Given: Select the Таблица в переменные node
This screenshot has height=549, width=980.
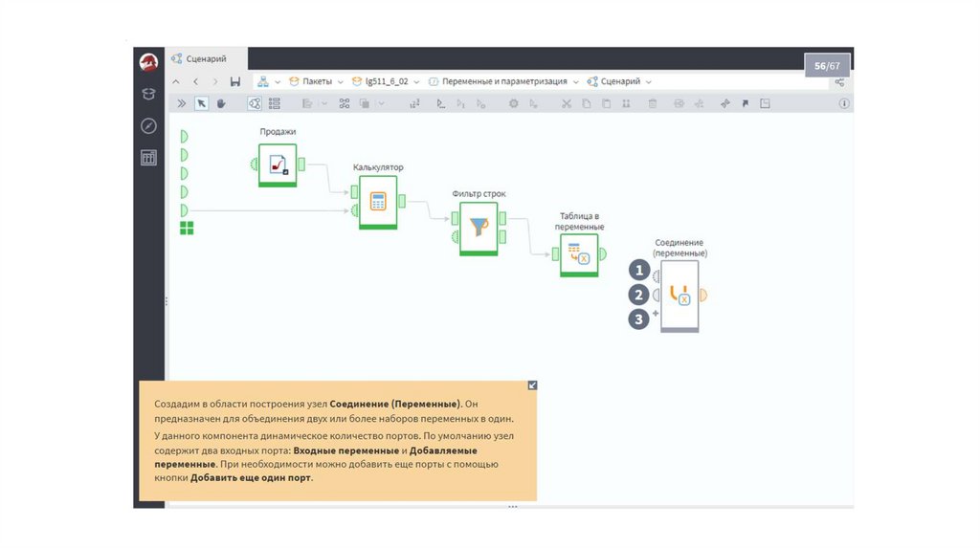Looking at the screenshot, I should (x=579, y=254).
